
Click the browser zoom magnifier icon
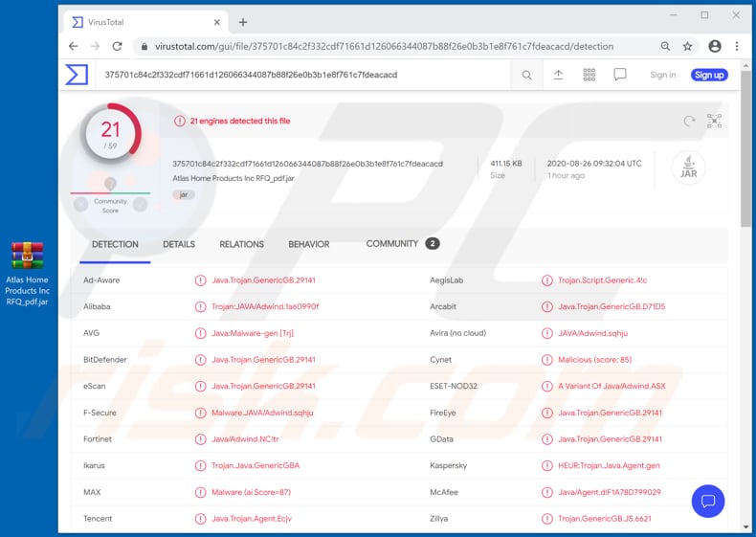pos(665,46)
